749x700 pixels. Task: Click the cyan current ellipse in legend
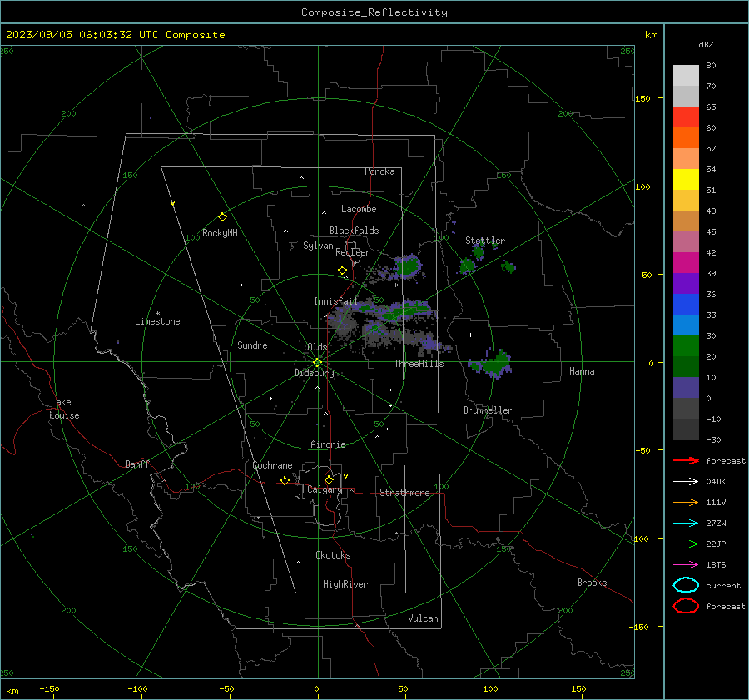686,585
